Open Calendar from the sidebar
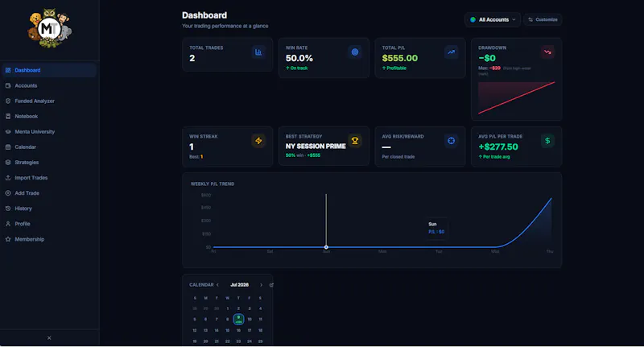The image size is (644, 347). click(49, 147)
